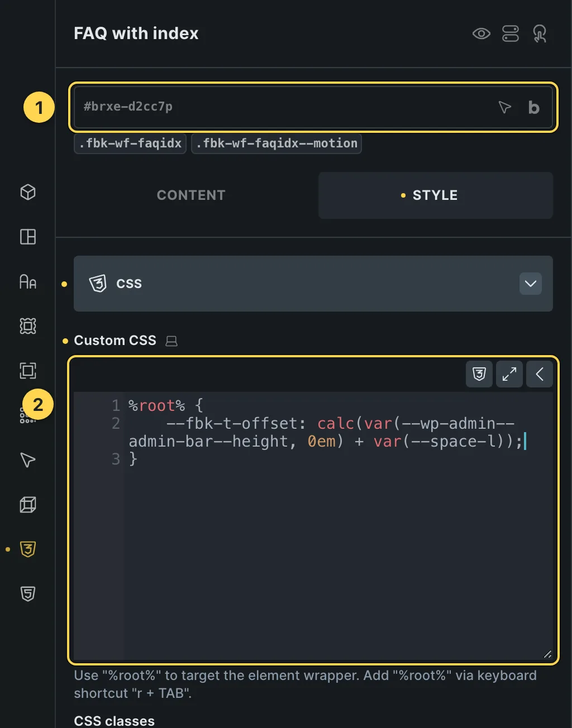Click the editor resize handle corner

click(547, 655)
